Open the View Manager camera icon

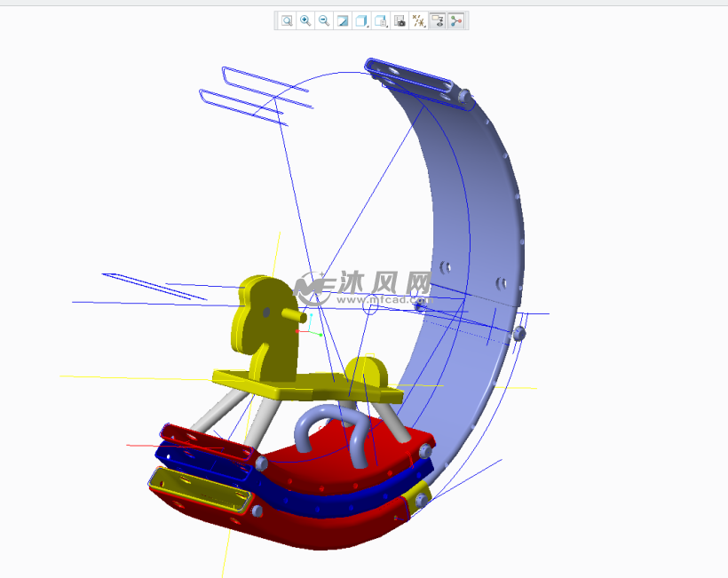click(400, 20)
